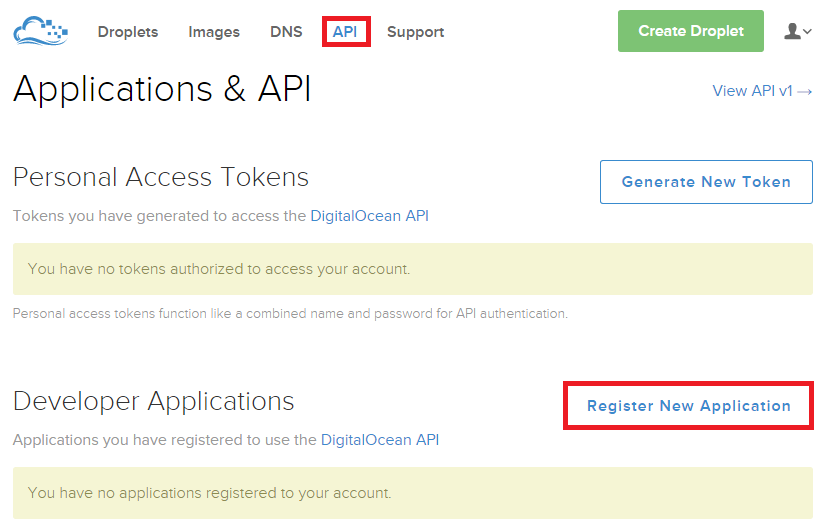Follow the View API v1 link
The image size is (826, 532).
tap(762, 91)
